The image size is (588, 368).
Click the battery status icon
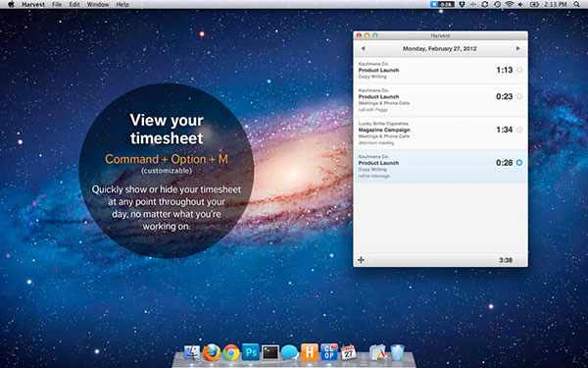point(534,5)
